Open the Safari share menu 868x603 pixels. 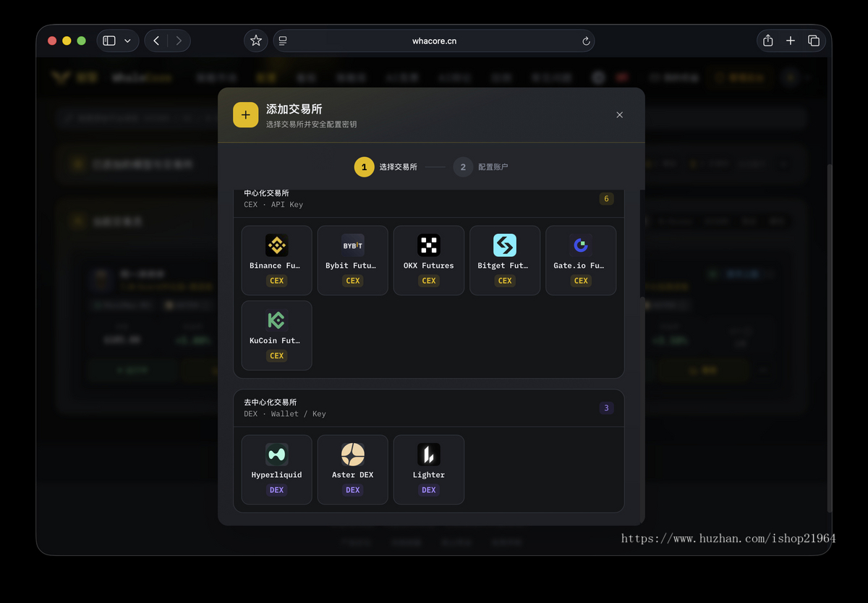(x=768, y=41)
